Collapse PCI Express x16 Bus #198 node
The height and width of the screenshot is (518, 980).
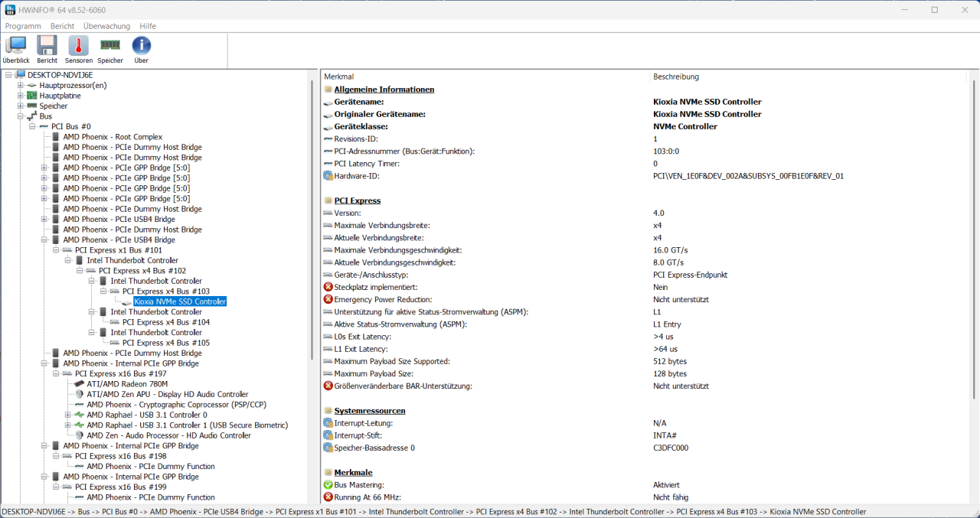click(x=57, y=456)
